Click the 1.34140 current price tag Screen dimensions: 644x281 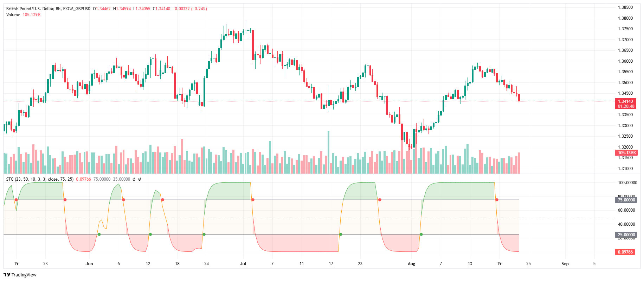pos(626,101)
